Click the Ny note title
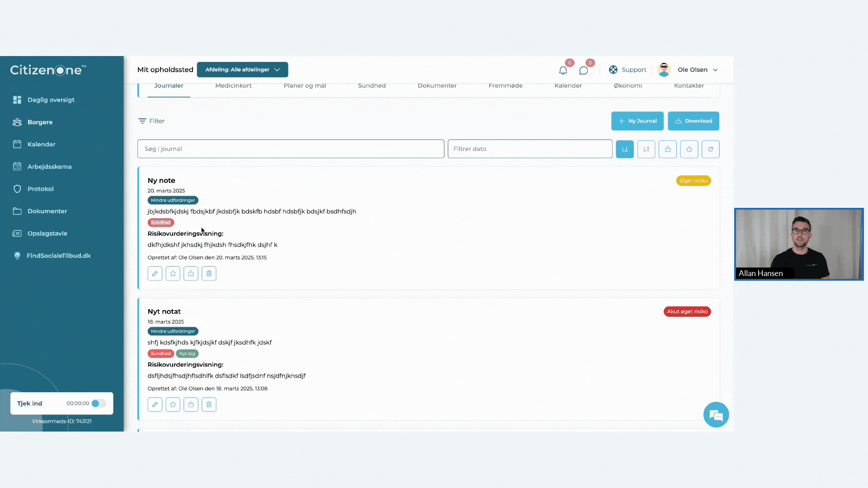 [161, 180]
